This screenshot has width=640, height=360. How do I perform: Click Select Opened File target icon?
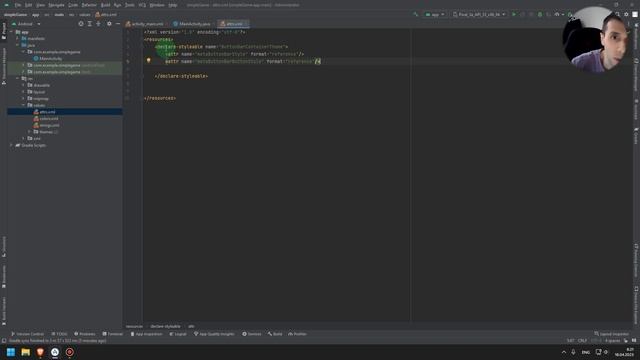click(x=81, y=24)
